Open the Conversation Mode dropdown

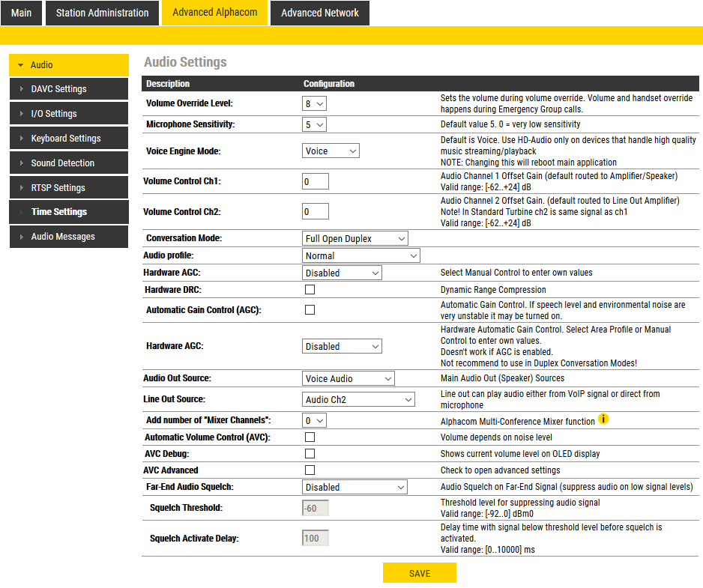click(x=355, y=239)
